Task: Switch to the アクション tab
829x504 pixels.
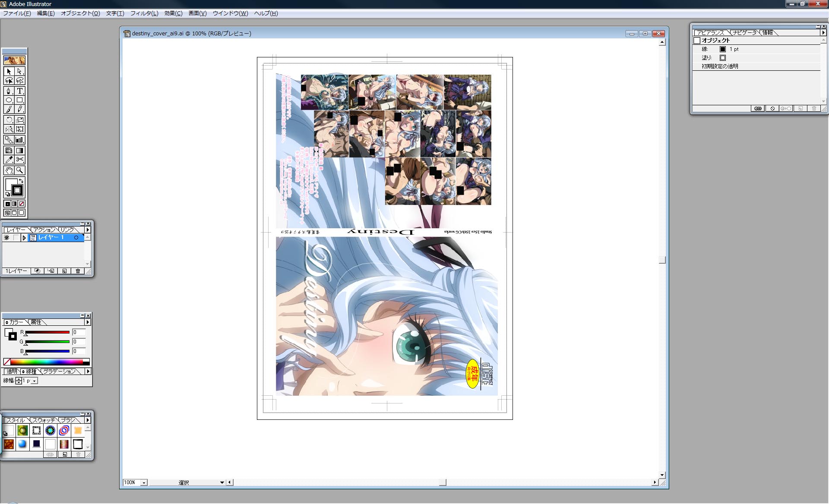Action: coord(44,230)
